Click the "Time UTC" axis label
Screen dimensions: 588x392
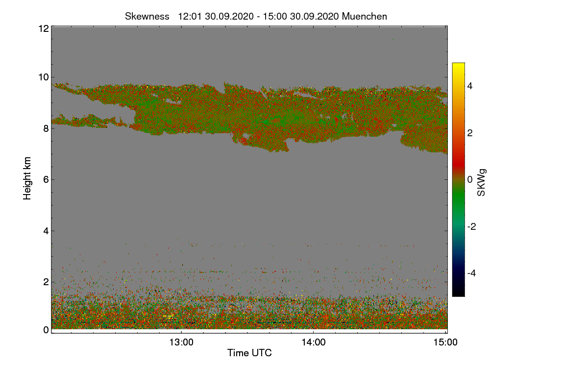pos(249,353)
